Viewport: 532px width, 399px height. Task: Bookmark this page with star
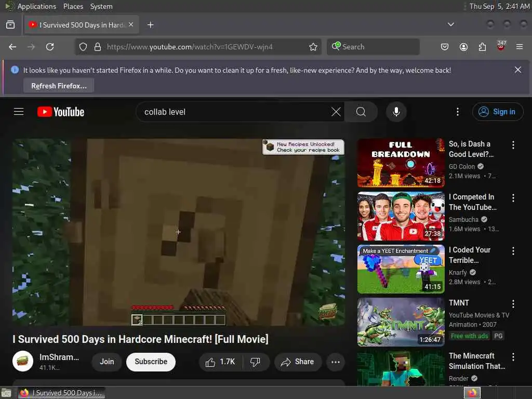[x=313, y=47]
